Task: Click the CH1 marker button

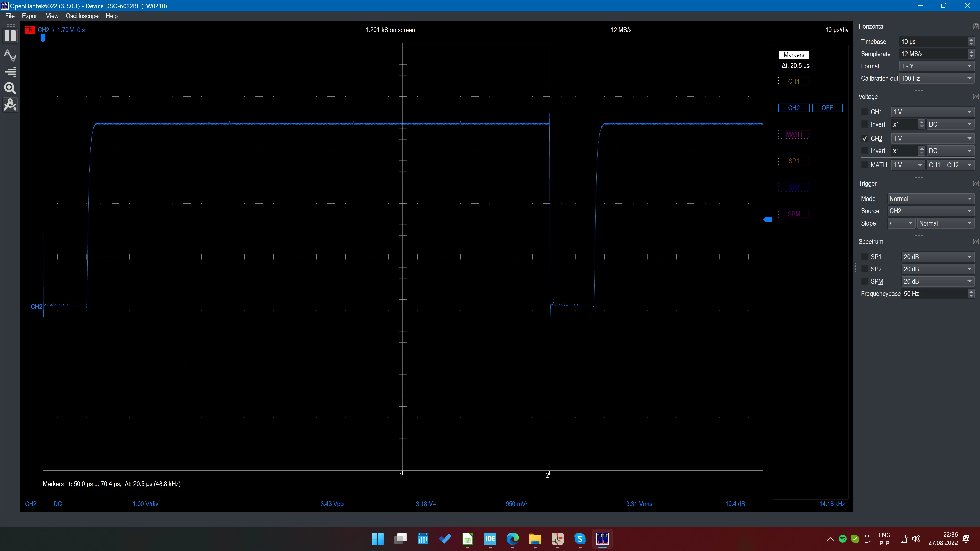Action: 794,81
